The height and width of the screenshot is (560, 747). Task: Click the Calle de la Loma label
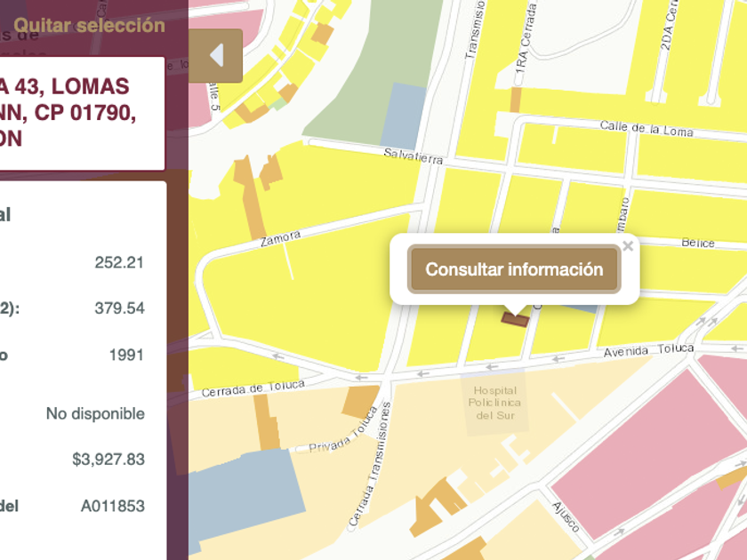pyautogui.click(x=646, y=129)
